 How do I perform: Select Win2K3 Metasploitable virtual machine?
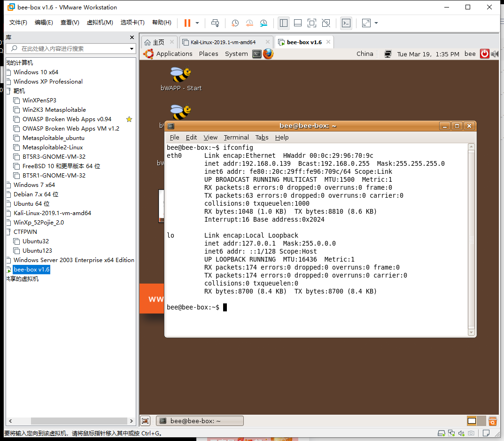(x=54, y=109)
